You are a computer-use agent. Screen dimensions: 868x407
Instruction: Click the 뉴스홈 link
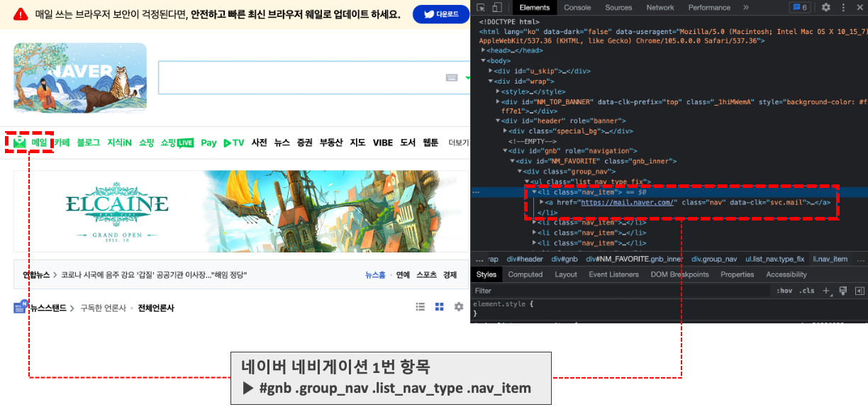coord(375,275)
